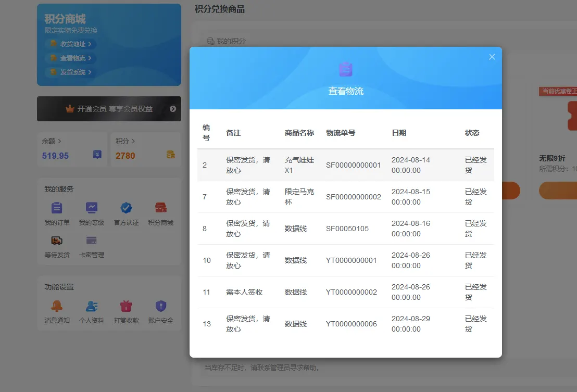Expand 余额 details chevron
This screenshot has height=392, width=577.
(x=59, y=141)
